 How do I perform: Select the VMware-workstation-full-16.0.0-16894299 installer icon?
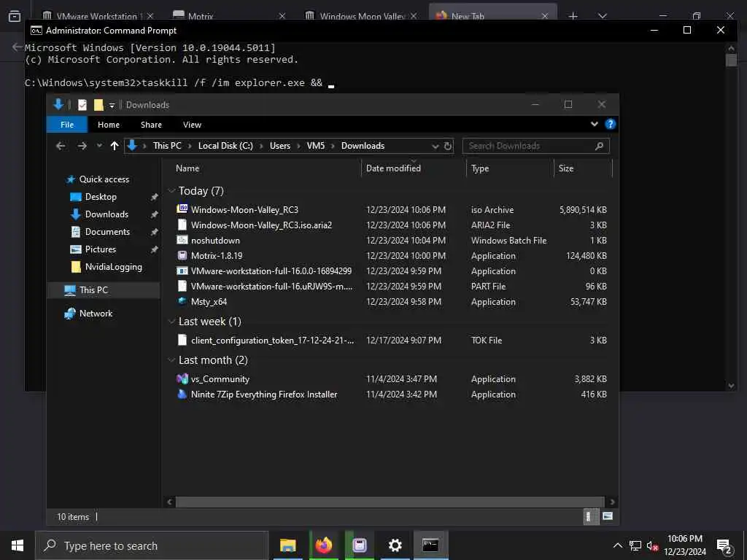click(182, 271)
